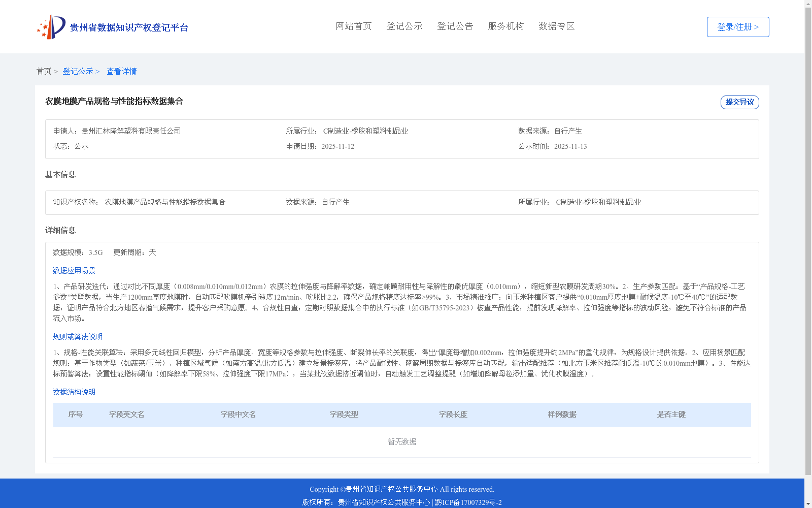812x508 pixels.
Task: Click the 提交异议 button
Action: [740, 102]
